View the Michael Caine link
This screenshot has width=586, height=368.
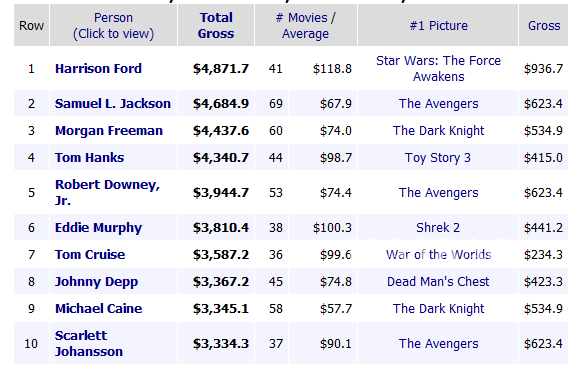pyautogui.click(x=99, y=309)
